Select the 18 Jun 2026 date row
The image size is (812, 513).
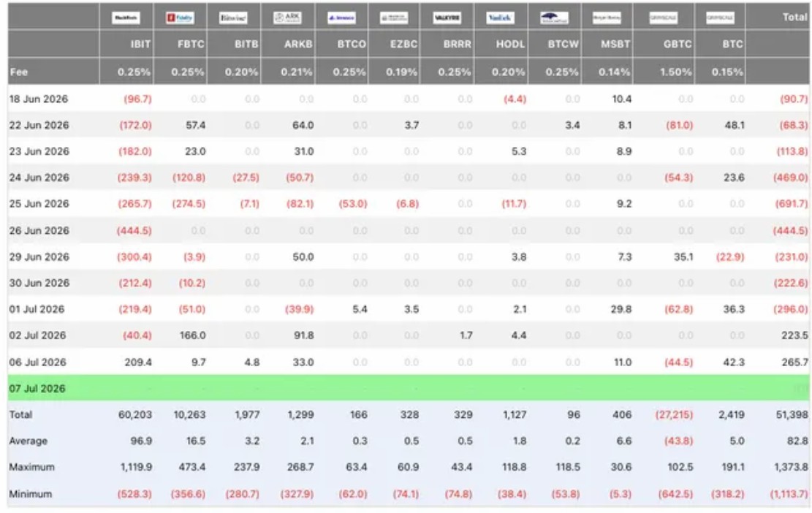408,99
